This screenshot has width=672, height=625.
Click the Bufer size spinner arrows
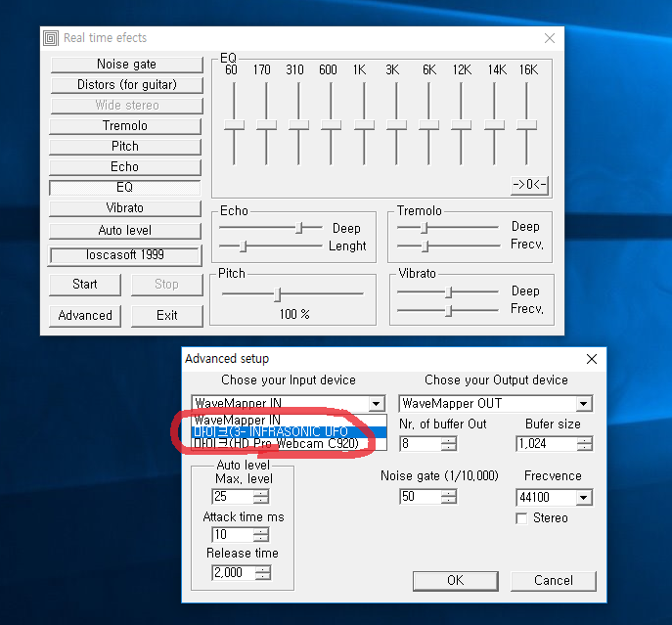click(x=585, y=444)
